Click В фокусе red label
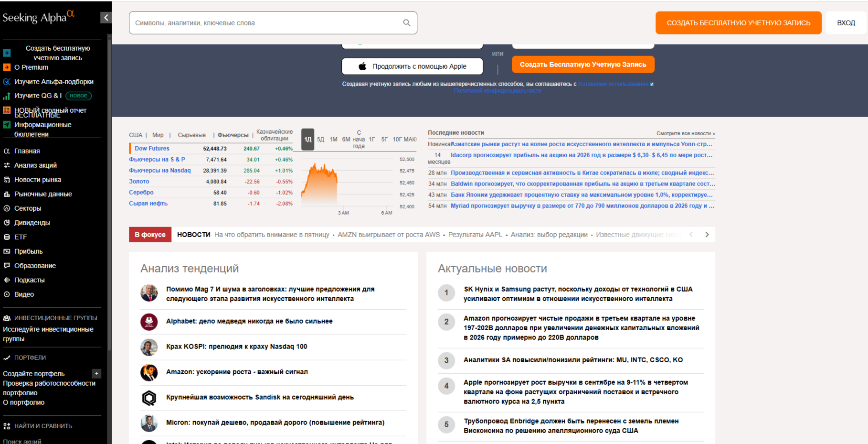Image resolution: width=868 pixels, height=444 pixels. coord(150,235)
